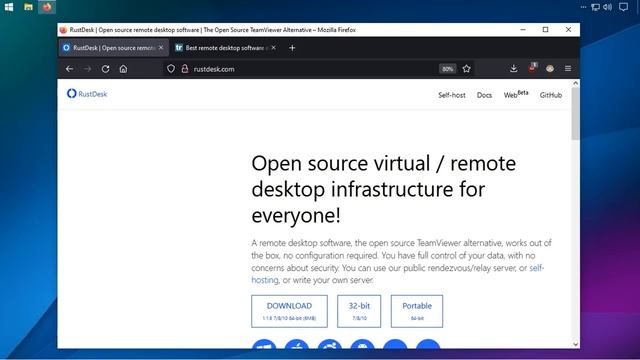The image size is (640, 360).
Task: Close the Best remote desktop software tab
Action: pyautogui.click(x=273, y=48)
